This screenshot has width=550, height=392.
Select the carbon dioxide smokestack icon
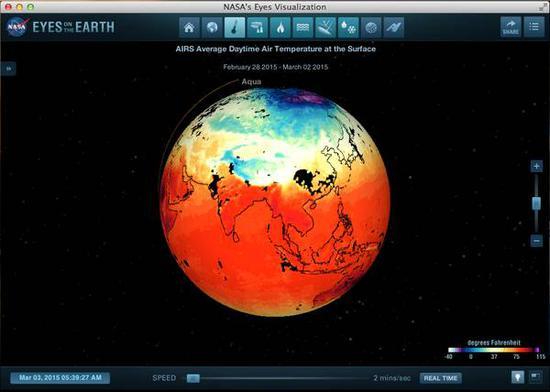point(257,27)
